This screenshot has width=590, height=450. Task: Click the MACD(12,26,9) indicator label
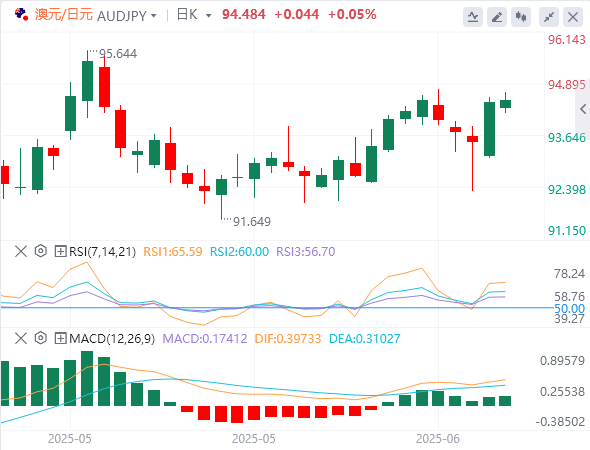[x=112, y=339]
